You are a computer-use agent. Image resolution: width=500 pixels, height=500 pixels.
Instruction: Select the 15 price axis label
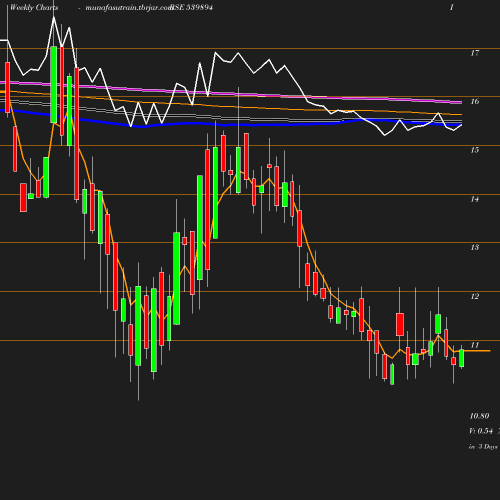point(475,150)
